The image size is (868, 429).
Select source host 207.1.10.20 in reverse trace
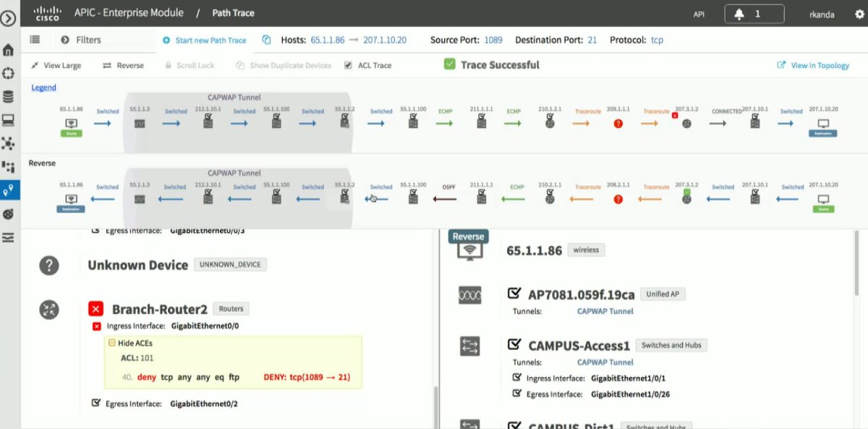point(822,198)
